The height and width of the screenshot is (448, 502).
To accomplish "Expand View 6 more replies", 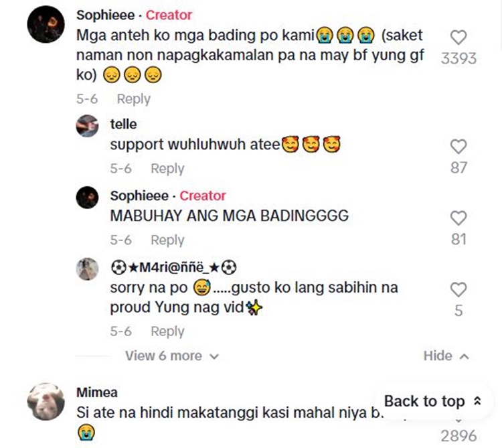I will (172, 356).
